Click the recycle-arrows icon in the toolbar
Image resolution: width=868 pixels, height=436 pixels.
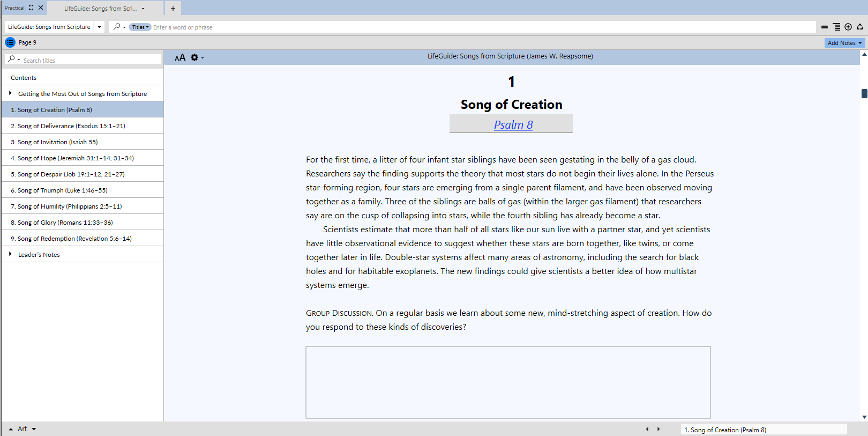[x=860, y=27]
